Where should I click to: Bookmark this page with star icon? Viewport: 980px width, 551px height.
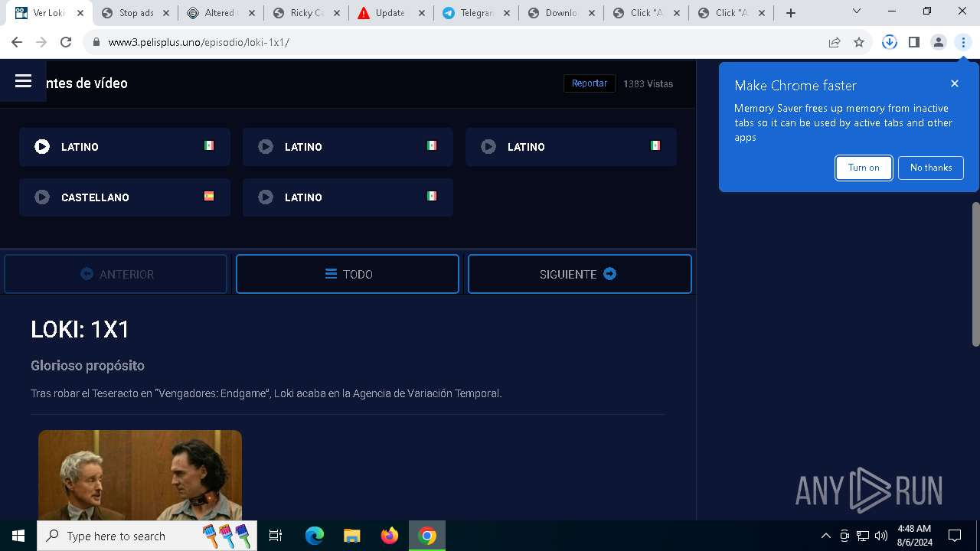(x=859, y=42)
